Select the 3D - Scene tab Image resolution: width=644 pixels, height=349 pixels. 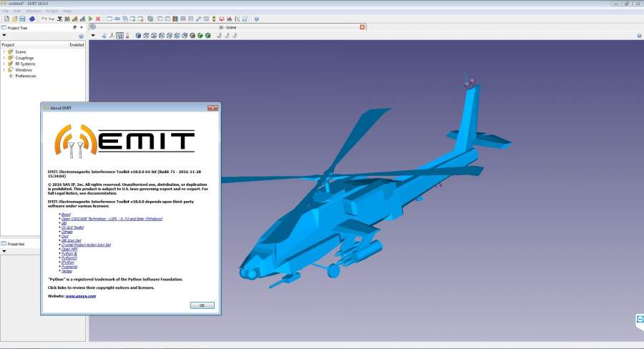click(x=227, y=27)
